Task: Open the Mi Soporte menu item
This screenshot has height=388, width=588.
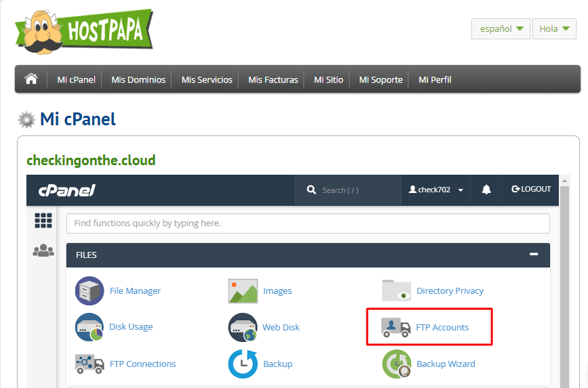Action: pyautogui.click(x=381, y=79)
